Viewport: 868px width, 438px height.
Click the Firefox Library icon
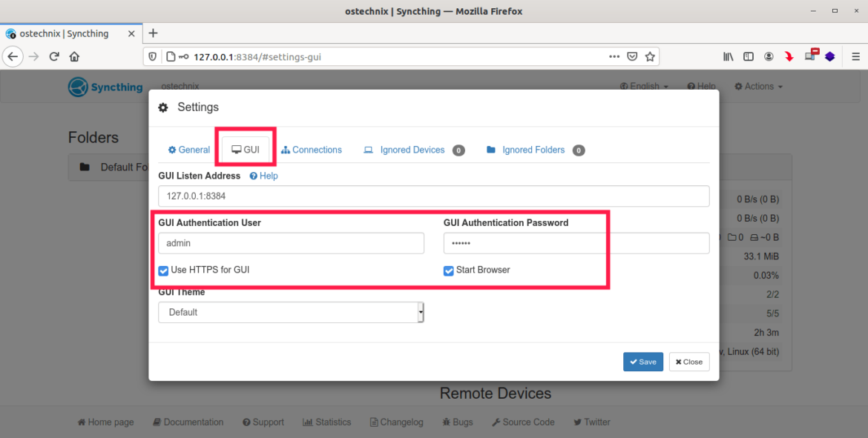tap(728, 56)
